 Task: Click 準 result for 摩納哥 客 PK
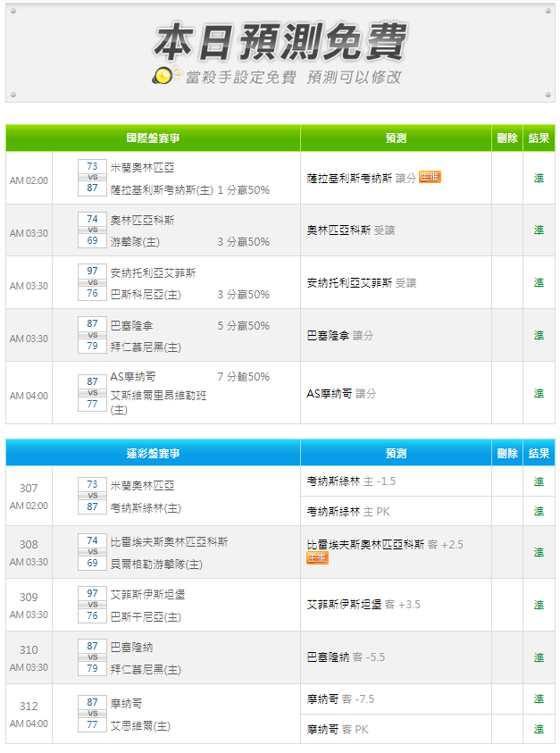coord(539,730)
